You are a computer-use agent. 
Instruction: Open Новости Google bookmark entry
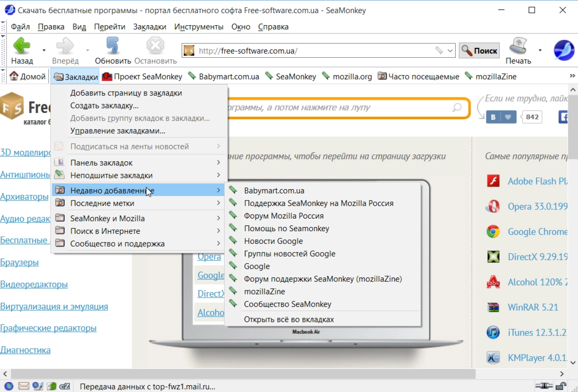323,241
